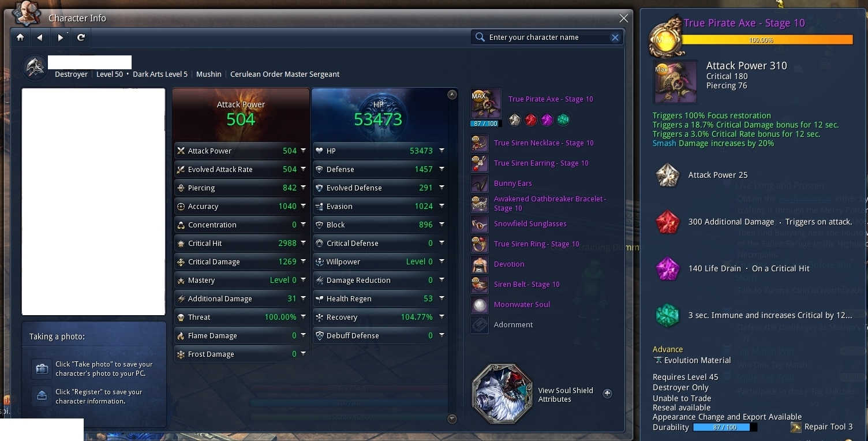Click the refresh icon in toolbar
868x441 pixels.
tap(81, 38)
